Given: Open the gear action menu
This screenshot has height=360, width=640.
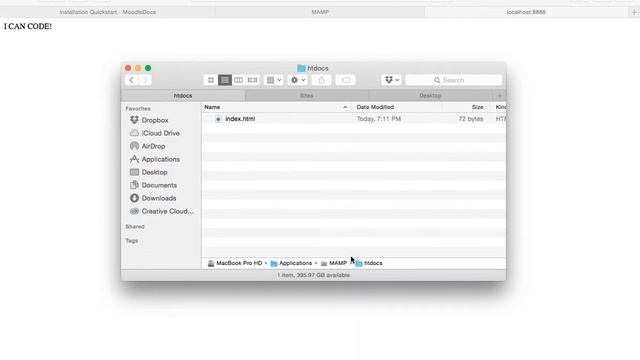Looking at the screenshot, I should pyautogui.click(x=298, y=80).
